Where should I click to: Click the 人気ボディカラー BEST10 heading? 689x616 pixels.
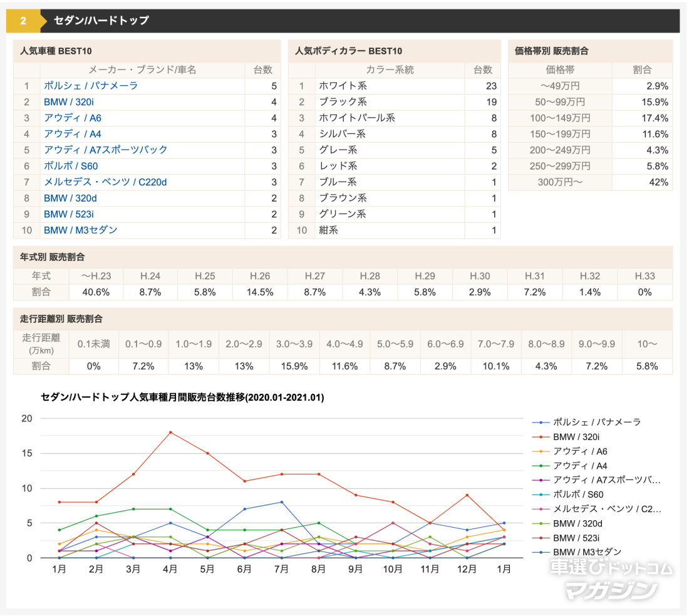348,51
